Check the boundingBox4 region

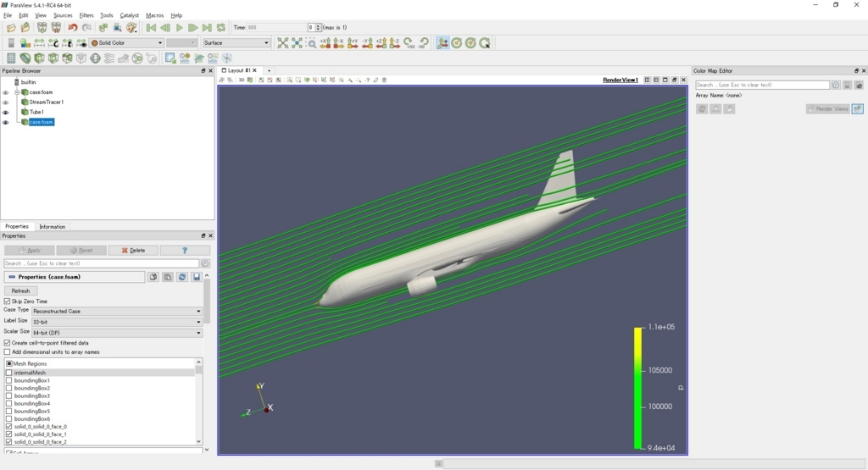click(8, 404)
